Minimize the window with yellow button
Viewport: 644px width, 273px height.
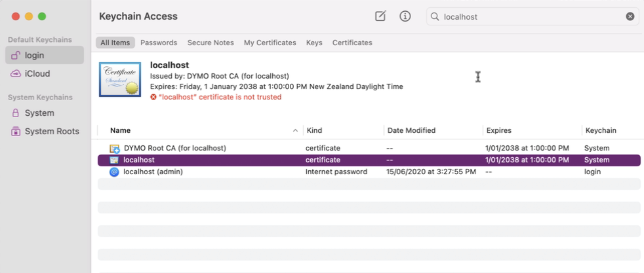29,16
